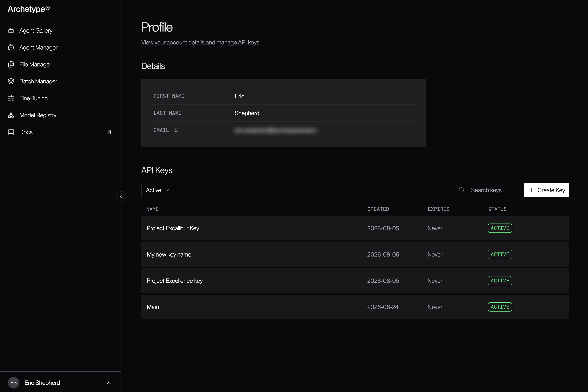This screenshot has height=392, width=588.
Task: Collapse the sidebar with the chevron button
Action: click(121, 196)
